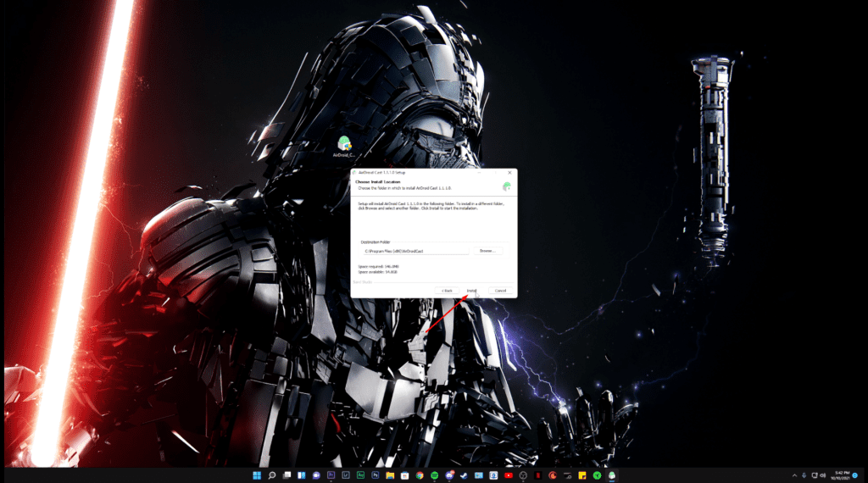The width and height of the screenshot is (868, 483).
Task: Open Microsoft Store from the taskbar
Action: pyautogui.click(x=404, y=475)
